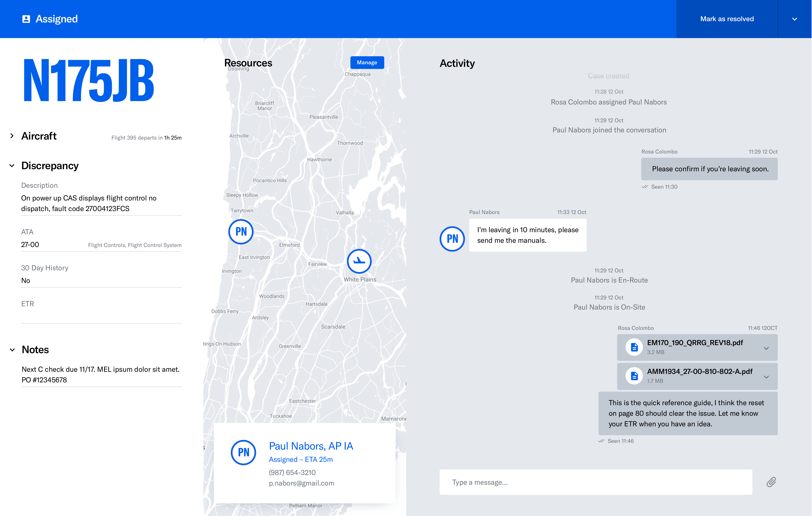Click the attach file paperclip icon
Viewport: 812px width, 516px height.
point(771,482)
